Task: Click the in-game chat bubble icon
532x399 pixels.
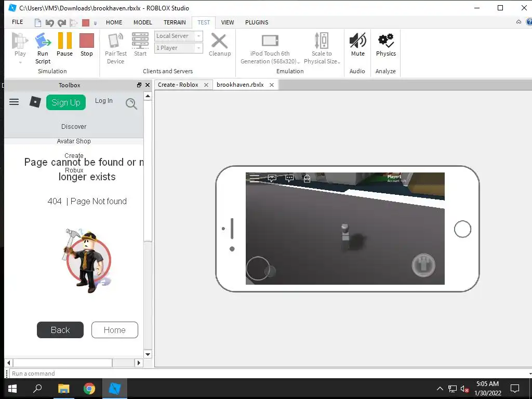Action: coord(289,178)
